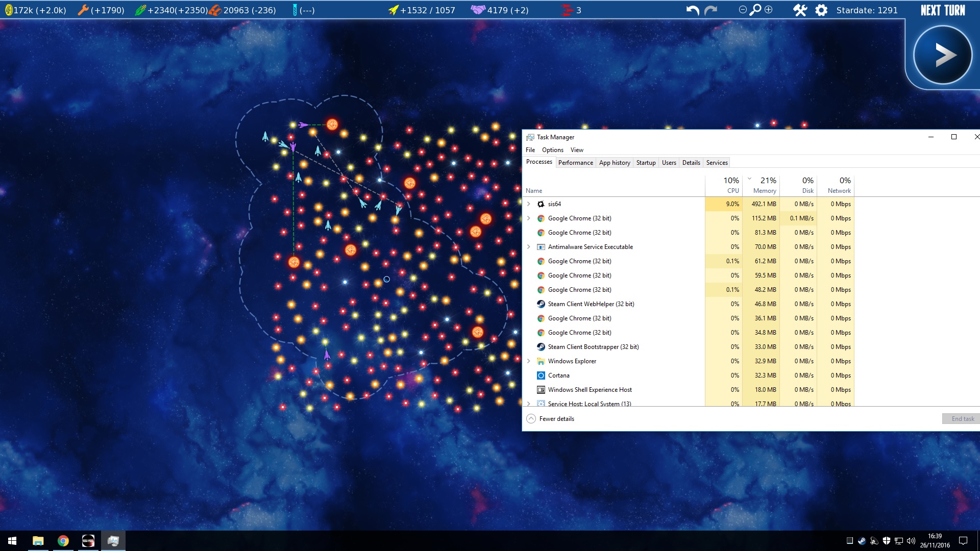The height and width of the screenshot is (551, 980).
Task: Click the Stardate: 1291 label
Action: (867, 10)
